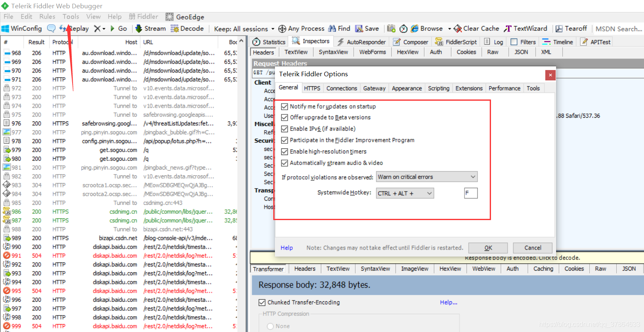Click the camera screenshot icon in toolbar
Image resolution: width=644 pixels, height=332 pixels.
pyautogui.click(x=391, y=29)
